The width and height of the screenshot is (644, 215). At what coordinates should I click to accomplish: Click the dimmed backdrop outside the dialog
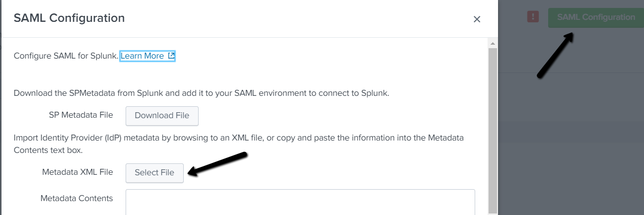[571, 149]
